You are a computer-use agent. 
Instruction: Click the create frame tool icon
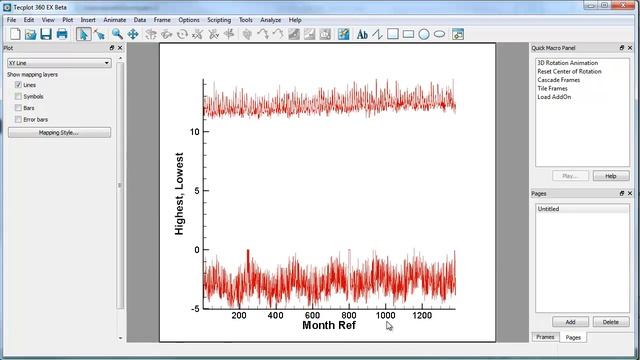pos(458,34)
